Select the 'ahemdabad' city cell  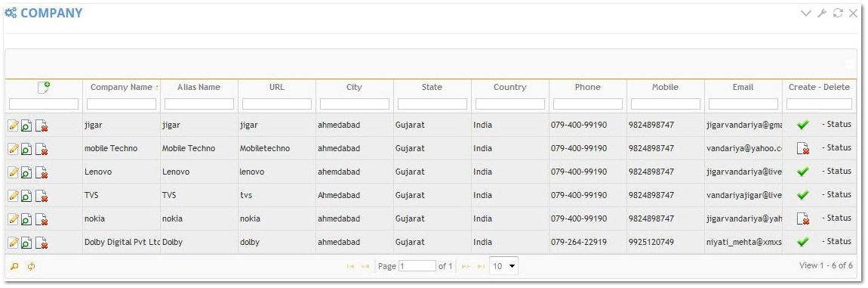point(354,172)
